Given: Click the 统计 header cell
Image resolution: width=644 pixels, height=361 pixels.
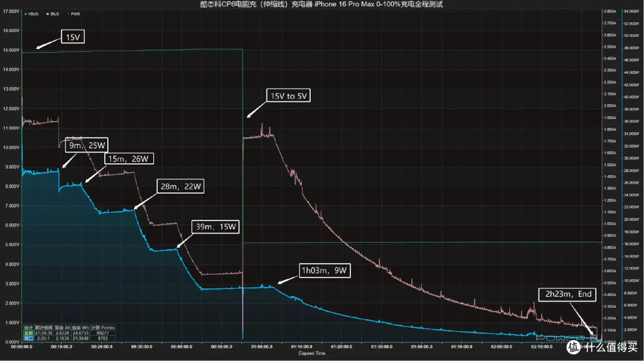Looking at the screenshot, I should point(29,328).
